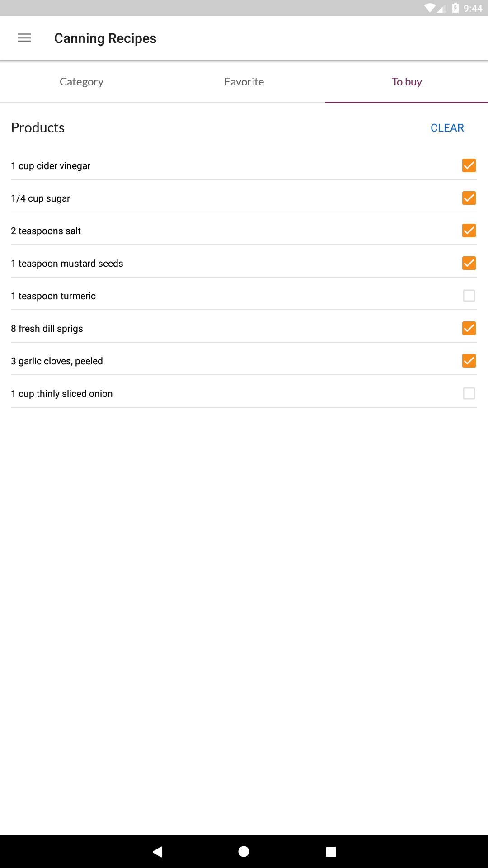This screenshot has width=488, height=868.
Task: Uncheck the fresh dill sprigs checkbox
Action: click(x=469, y=328)
